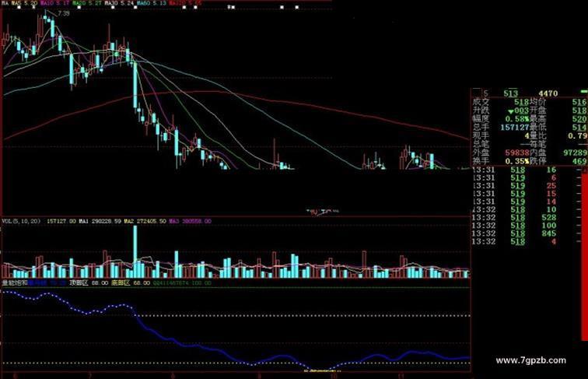The image size is (588, 379).
Task: Click the VOL(5,10,20) indicator title
Action: click(21, 221)
